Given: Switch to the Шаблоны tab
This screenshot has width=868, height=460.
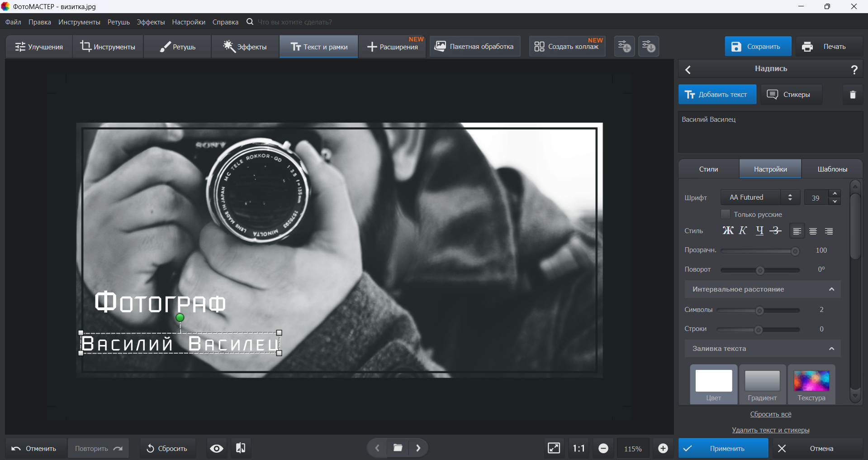Looking at the screenshot, I should pyautogui.click(x=832, y=169).
